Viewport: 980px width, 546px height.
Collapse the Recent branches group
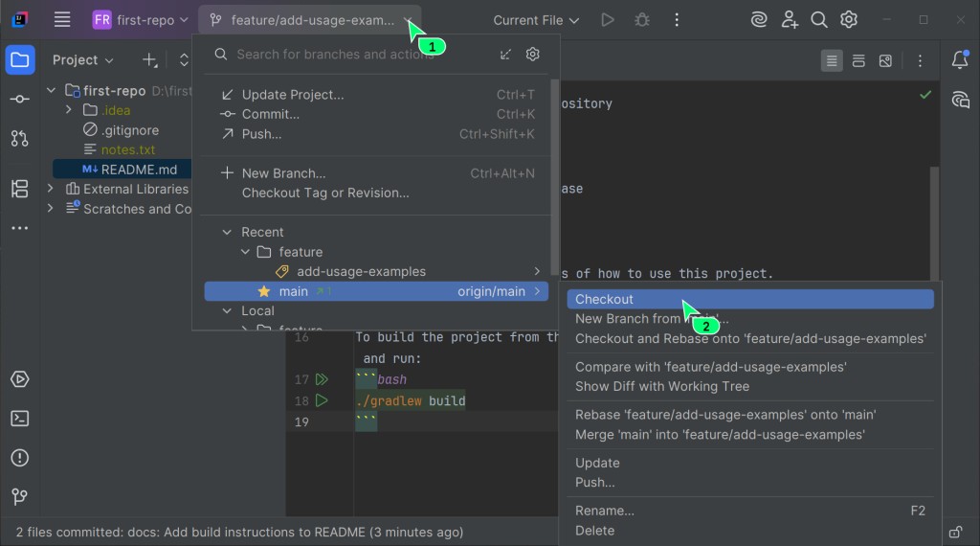pyautogui.click(x=227, y=232)
